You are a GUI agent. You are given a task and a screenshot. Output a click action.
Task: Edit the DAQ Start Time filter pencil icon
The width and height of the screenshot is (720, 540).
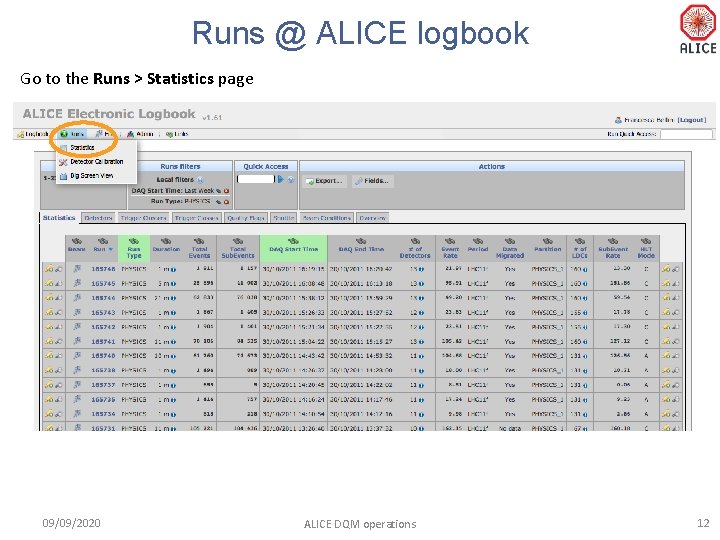[219, 191]
